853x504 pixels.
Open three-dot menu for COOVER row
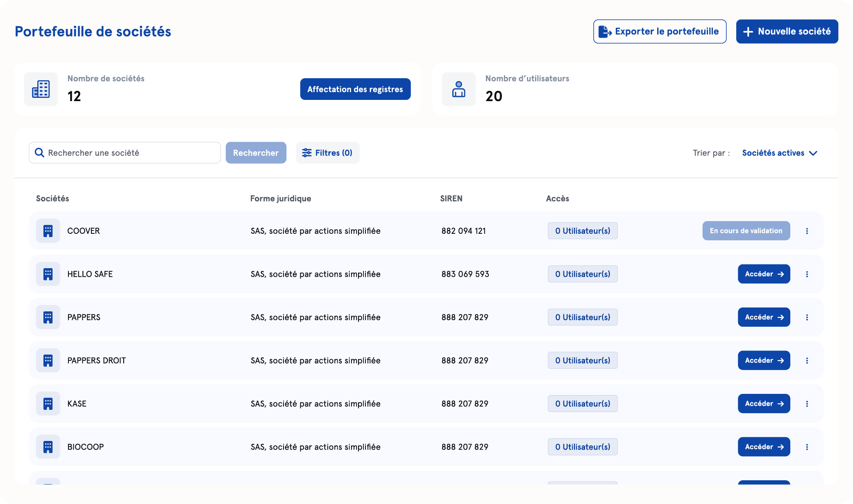click(x=807, y=231)
